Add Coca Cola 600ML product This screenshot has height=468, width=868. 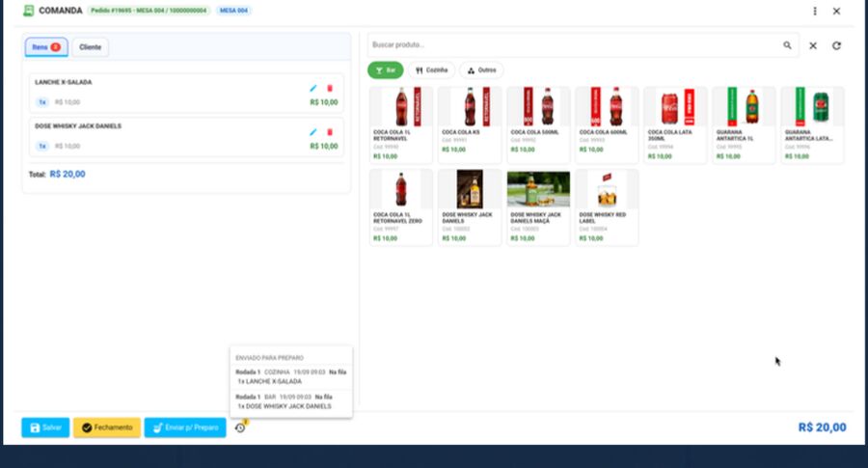point(608,124)
